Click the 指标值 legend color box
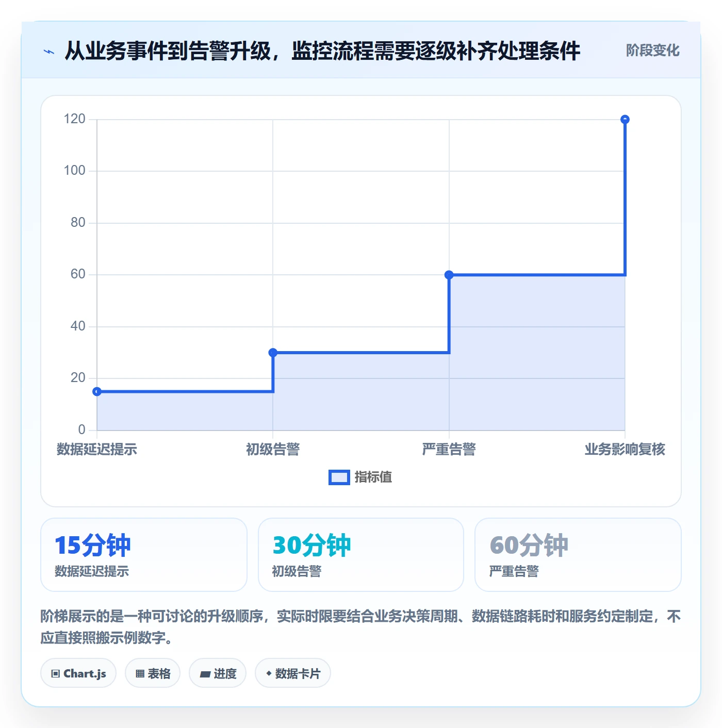The image size is (722, 728). tap(339, 477)
